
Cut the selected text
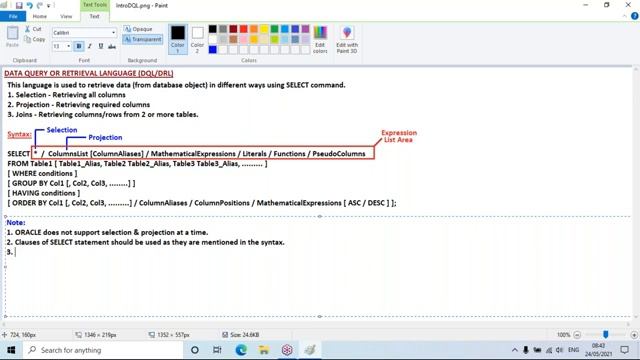click(33, 29)
